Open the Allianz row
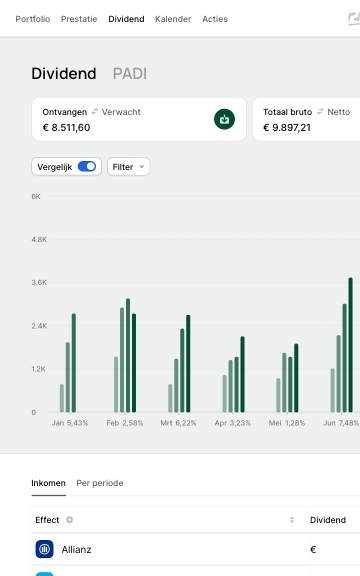The width and height of the screenshot is (360, 576). (x=195, y=550)
